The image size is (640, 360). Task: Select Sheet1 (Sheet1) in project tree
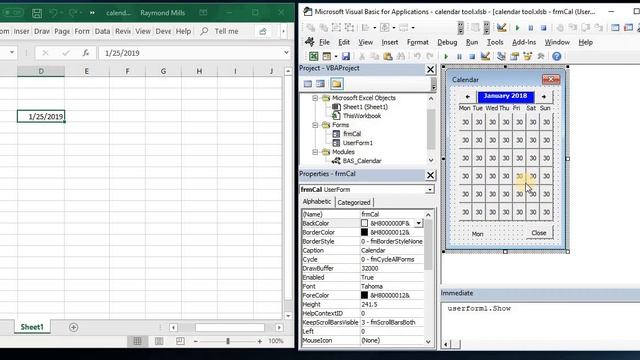(365, 107)
